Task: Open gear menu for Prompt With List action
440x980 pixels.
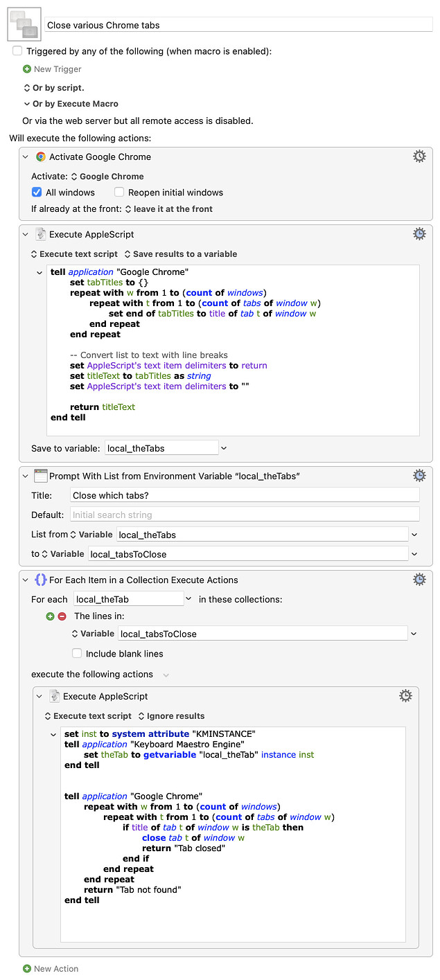Action: coord(419,476)
